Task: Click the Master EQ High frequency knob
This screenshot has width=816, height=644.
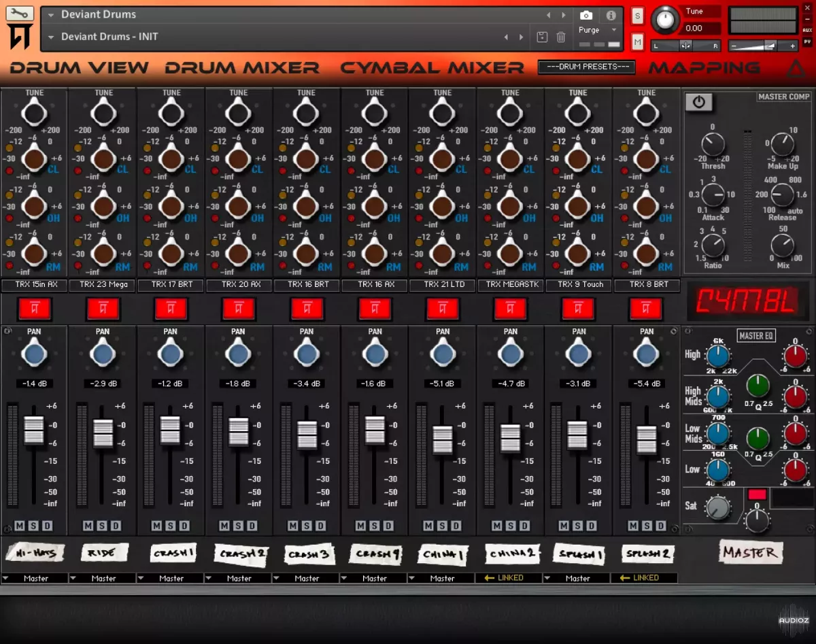Action: point(718,356)
